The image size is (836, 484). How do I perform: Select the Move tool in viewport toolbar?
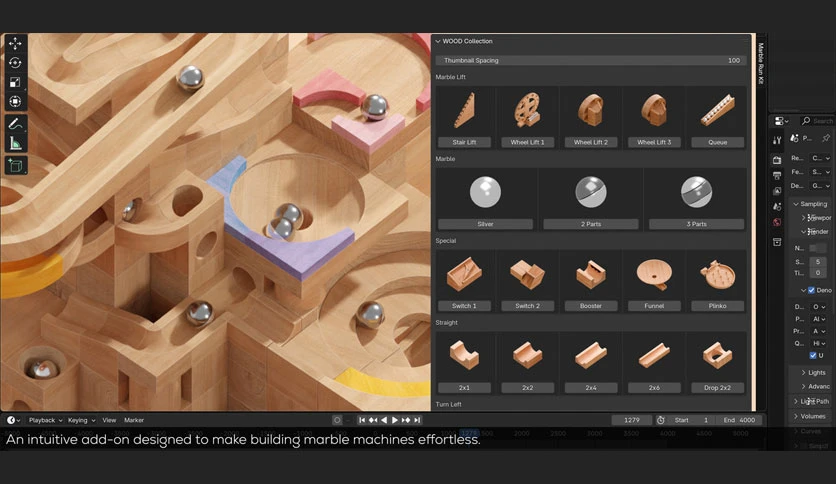pos(15,43)
